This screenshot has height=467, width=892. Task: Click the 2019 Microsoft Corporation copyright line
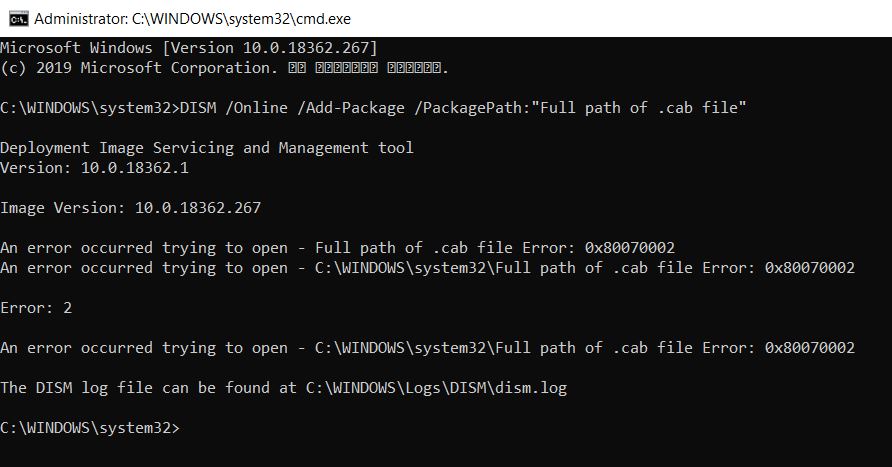tap(224, 68)
